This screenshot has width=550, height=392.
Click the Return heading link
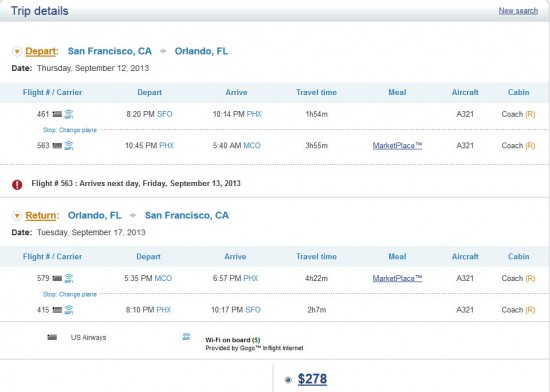click(41, 215)
